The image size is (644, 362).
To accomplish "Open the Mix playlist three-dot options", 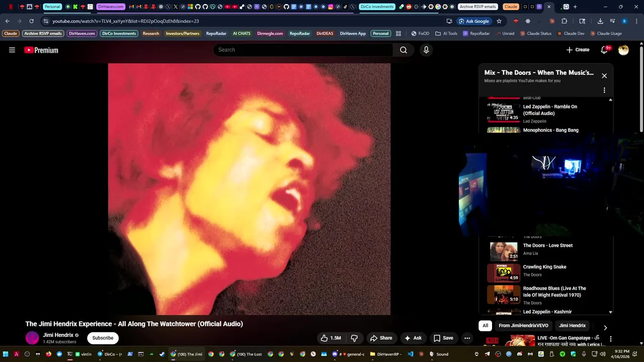I will [x=604, y=90].
